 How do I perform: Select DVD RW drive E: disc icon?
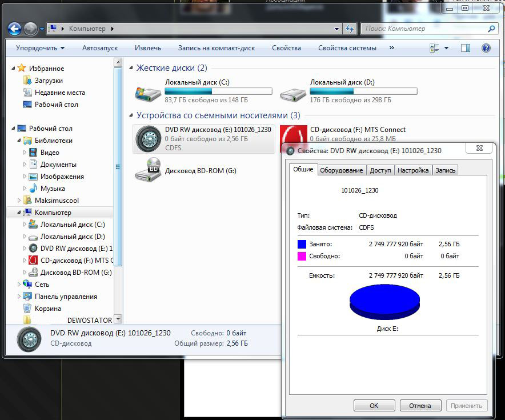(x=148, y=139)
